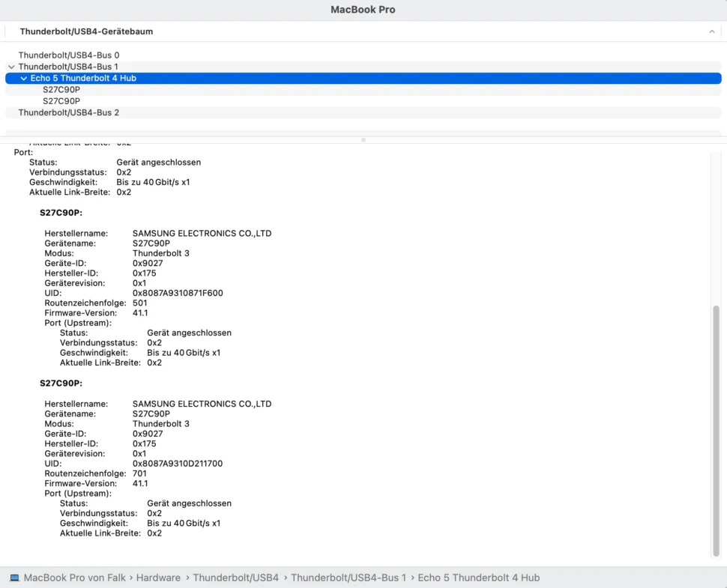Go to Hardware in the path bar
This screenshot has width=727, height=588.
point(158,578)
